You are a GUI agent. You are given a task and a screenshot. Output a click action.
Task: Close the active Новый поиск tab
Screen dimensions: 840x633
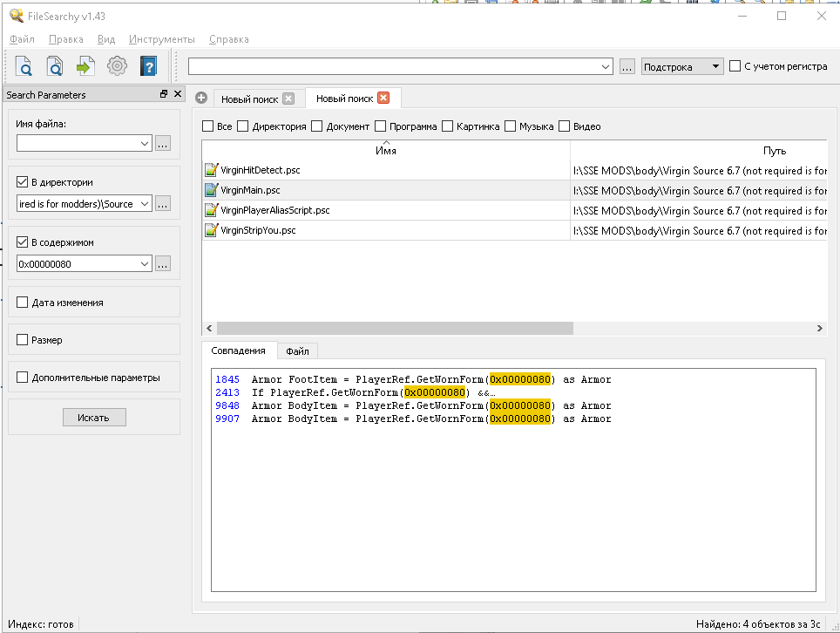tap(383, 99)
